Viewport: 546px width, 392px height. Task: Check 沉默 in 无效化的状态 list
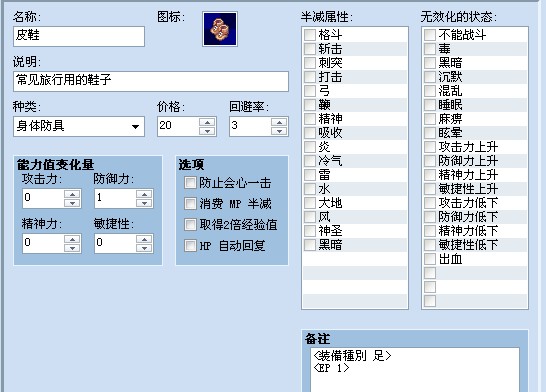(x=430, y=77)
